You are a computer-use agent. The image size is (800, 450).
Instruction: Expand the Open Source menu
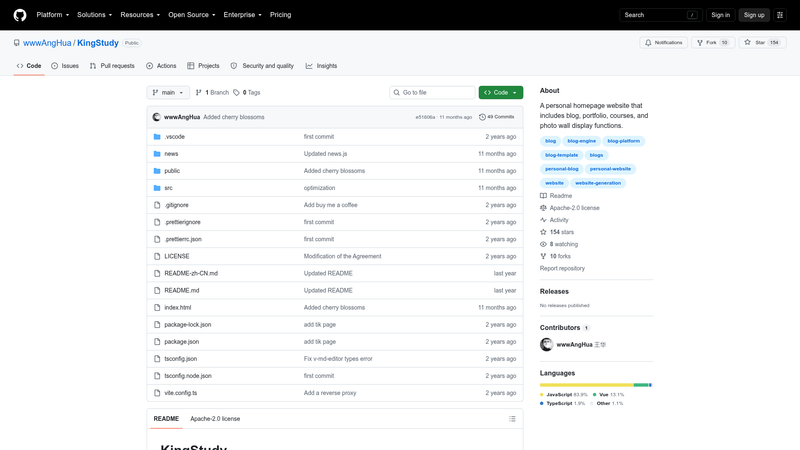point(192,15)
